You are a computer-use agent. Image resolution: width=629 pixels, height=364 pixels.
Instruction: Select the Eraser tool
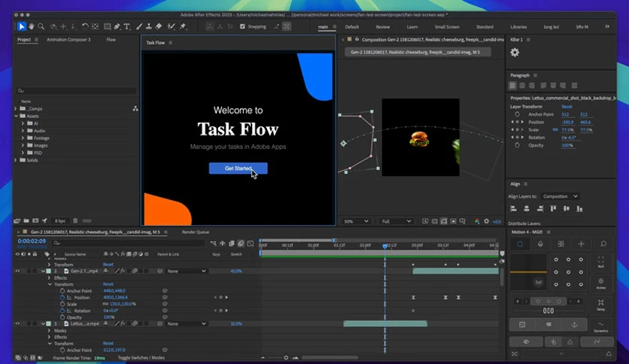coord(159,26)
